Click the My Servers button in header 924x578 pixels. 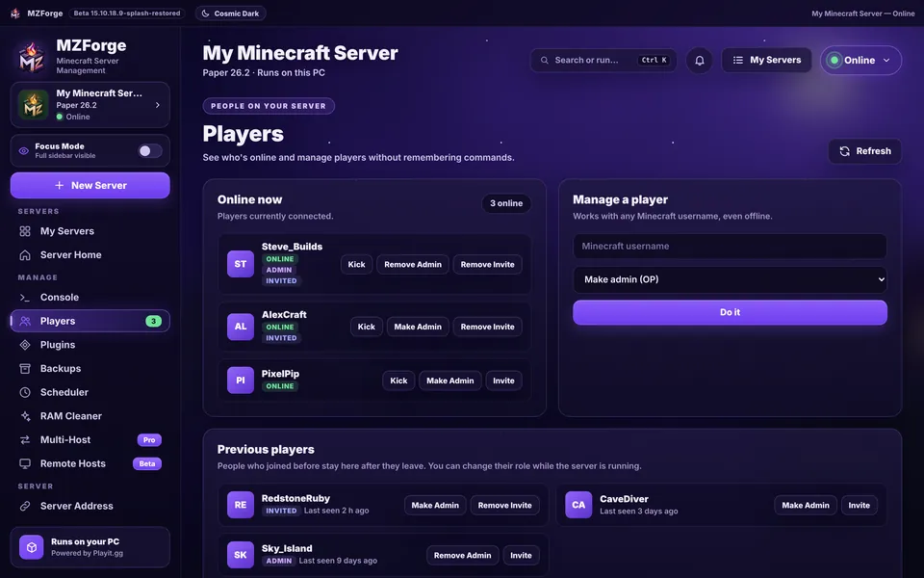[x=767, y=60]
